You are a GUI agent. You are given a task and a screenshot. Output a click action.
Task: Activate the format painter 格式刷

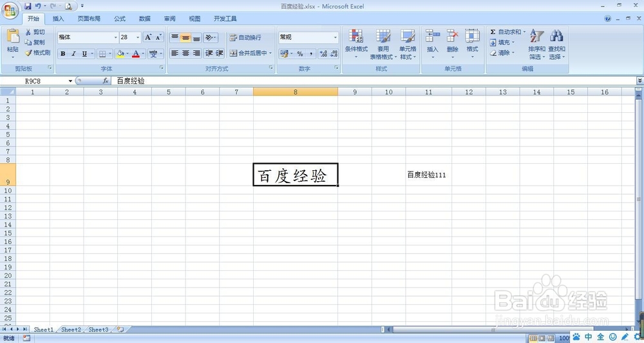click(38, 53)
